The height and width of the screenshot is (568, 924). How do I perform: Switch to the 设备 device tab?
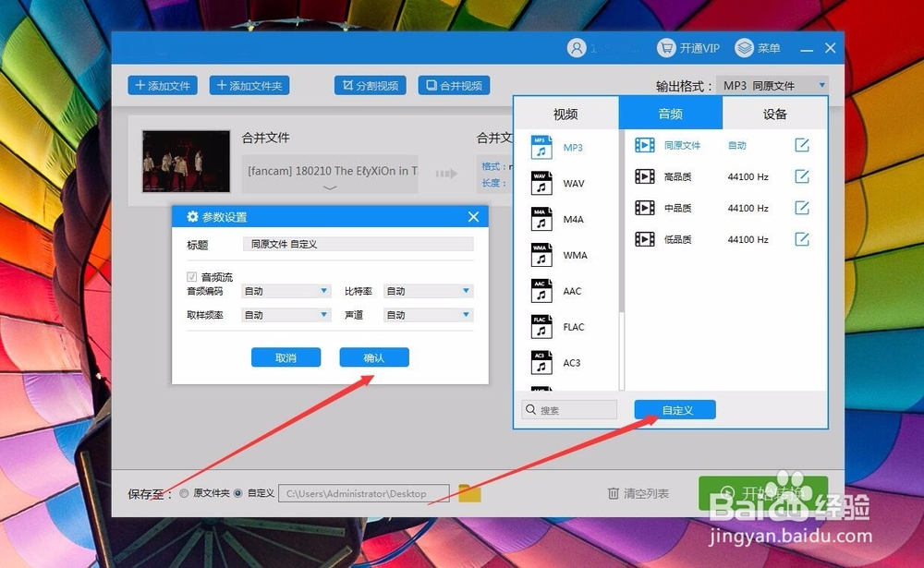point(776,112)
